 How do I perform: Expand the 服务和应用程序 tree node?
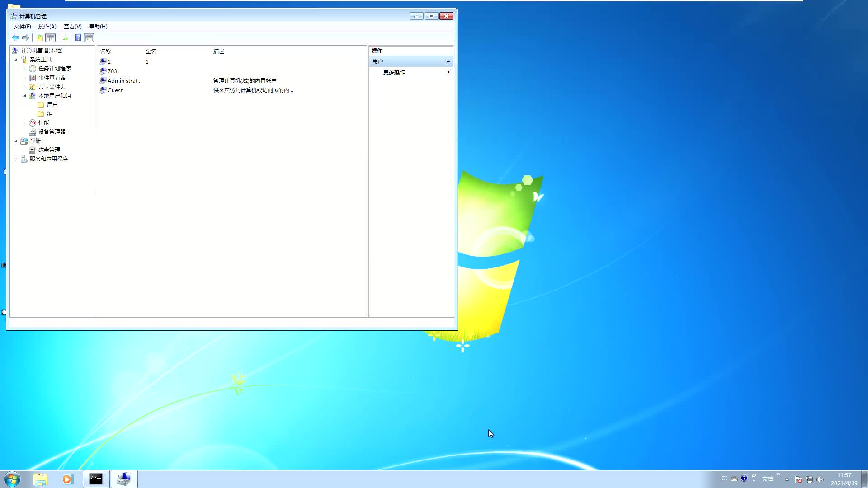point(17,159)
